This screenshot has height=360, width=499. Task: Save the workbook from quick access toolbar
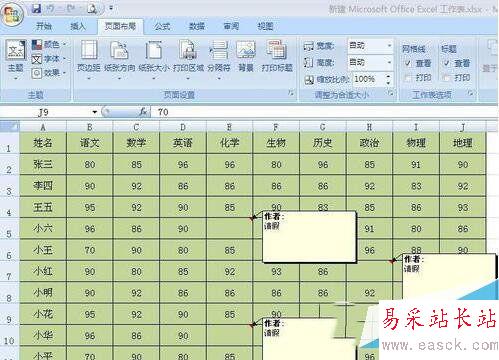pos(36,9)
